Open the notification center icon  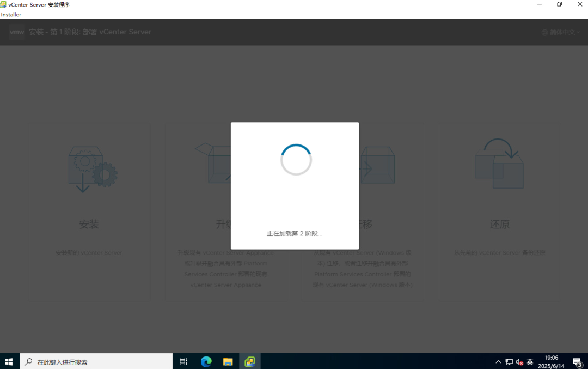(x=577, y=362)
